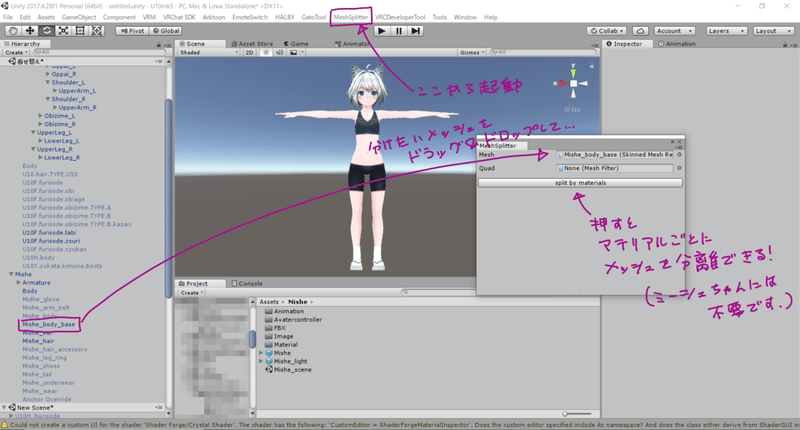Toggle Global handle rotation
The image size is (800, 430).
tap(166, 31)
